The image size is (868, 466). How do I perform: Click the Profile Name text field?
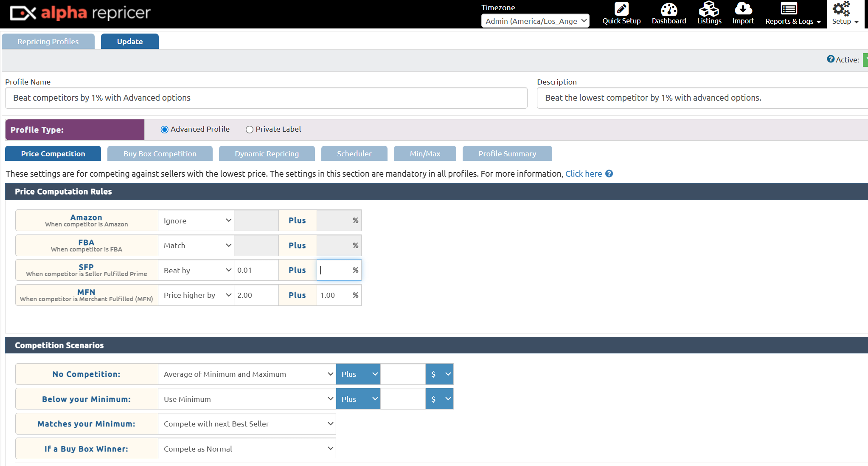[266, 98]
